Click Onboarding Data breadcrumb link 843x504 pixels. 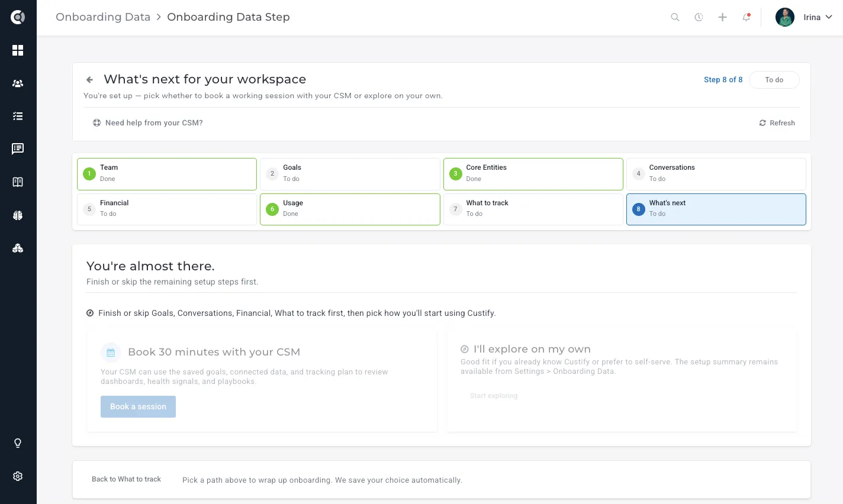[103, 17]
